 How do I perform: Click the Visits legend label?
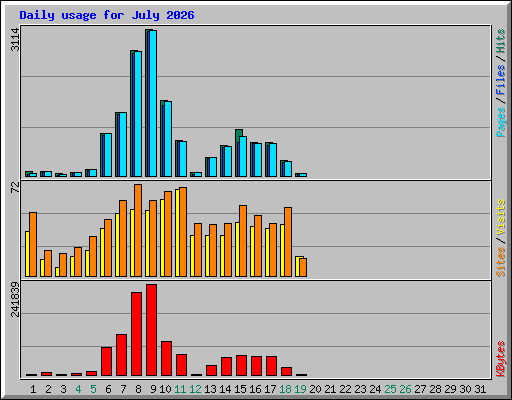coord(501,217)
